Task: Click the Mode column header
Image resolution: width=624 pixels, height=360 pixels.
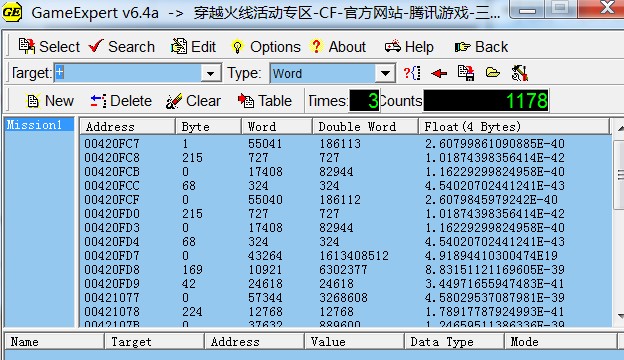Action: pos(561,342)
